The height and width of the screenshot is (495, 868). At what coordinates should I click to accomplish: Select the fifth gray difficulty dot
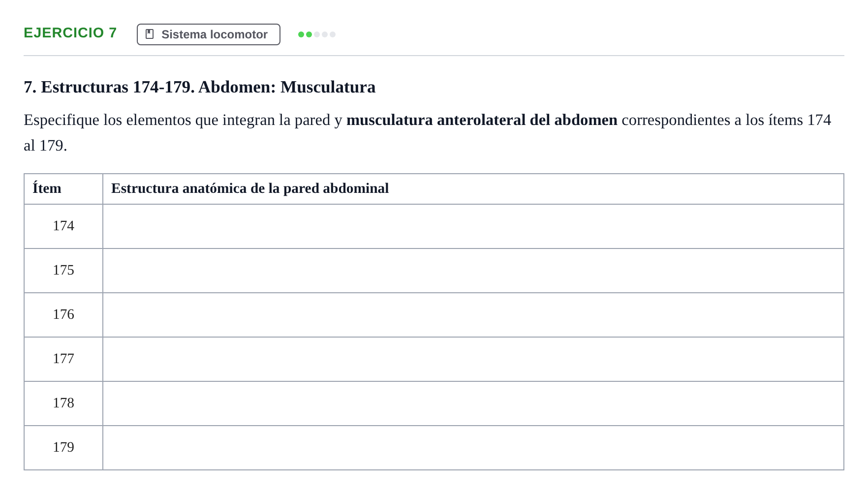(x=333, y=34)
